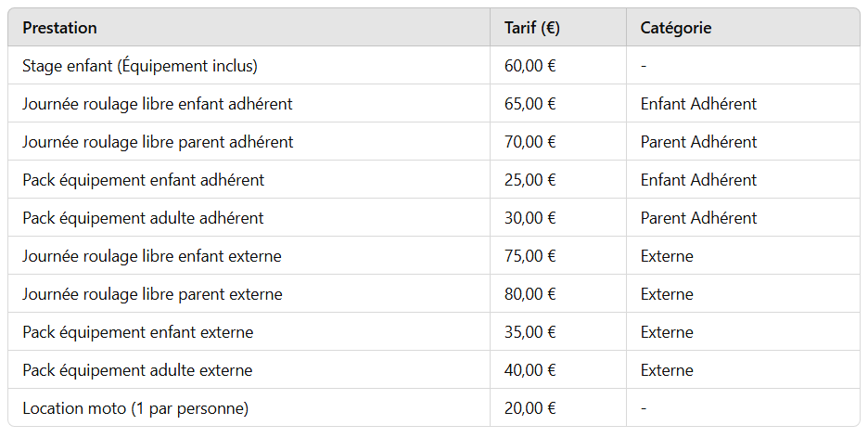Click Pack équipement adulte adhérent cell
Image resolution: width=868 pixels, height=438 pixels.
click(x=143, y=218)
